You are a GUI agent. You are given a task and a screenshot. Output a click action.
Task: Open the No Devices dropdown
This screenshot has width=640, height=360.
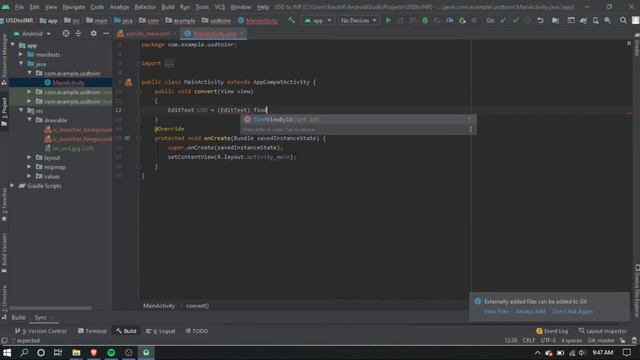click(x=358, y=20)
